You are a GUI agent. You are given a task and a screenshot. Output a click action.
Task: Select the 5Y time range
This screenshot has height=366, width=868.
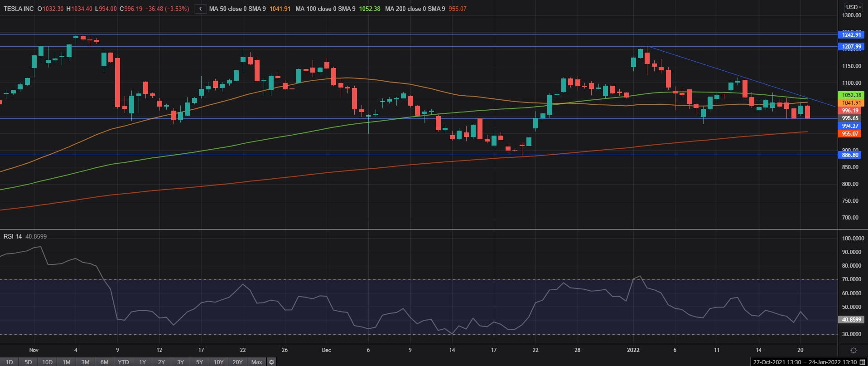199,362
